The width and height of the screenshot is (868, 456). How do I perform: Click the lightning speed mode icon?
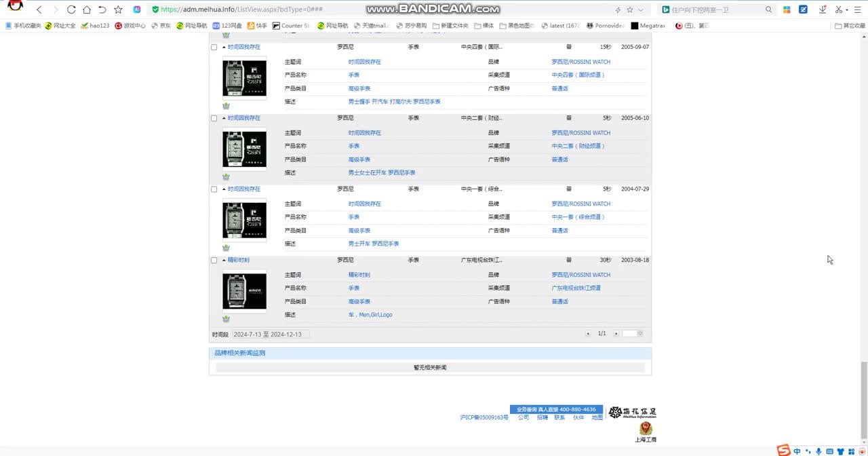[618, 9]
